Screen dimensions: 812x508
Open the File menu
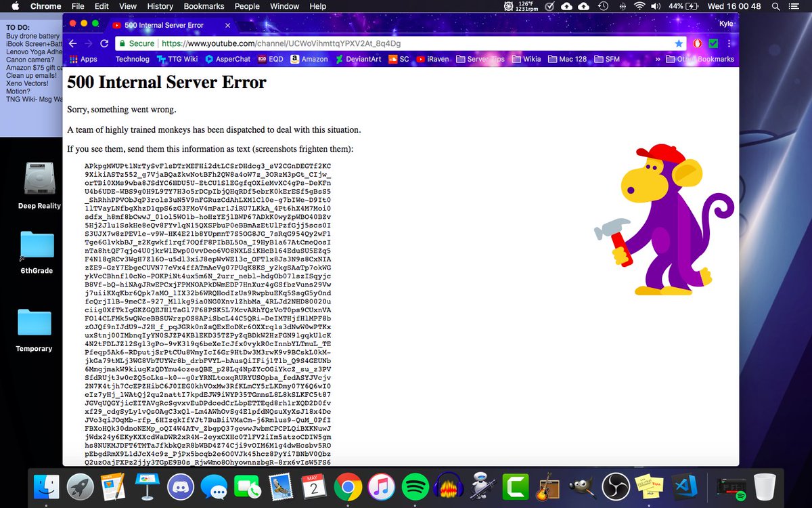(78, 6)
